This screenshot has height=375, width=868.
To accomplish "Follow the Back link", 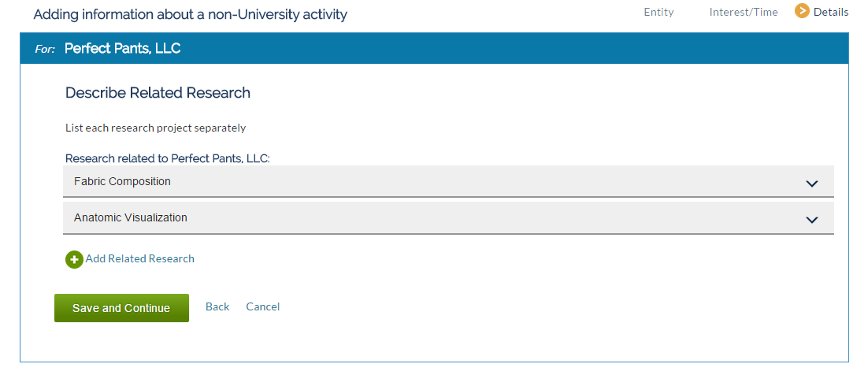I will click(217, 307).
